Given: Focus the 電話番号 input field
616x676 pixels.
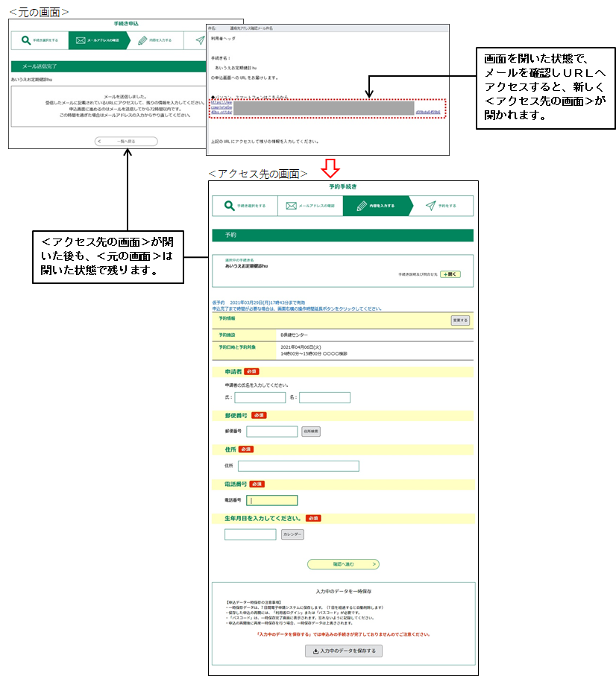Looking at the screenshot, I should click(x=271, y=501).
